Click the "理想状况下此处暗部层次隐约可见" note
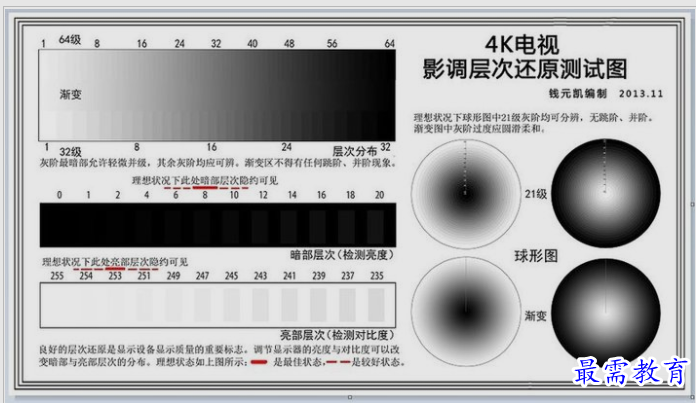696x403 pixels. (205, 180)
